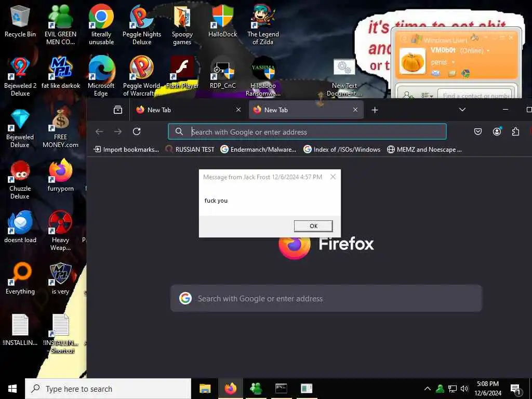Open the Firefox extensions puzzle icon
This screenshot has width=532, height=399.
515,131
